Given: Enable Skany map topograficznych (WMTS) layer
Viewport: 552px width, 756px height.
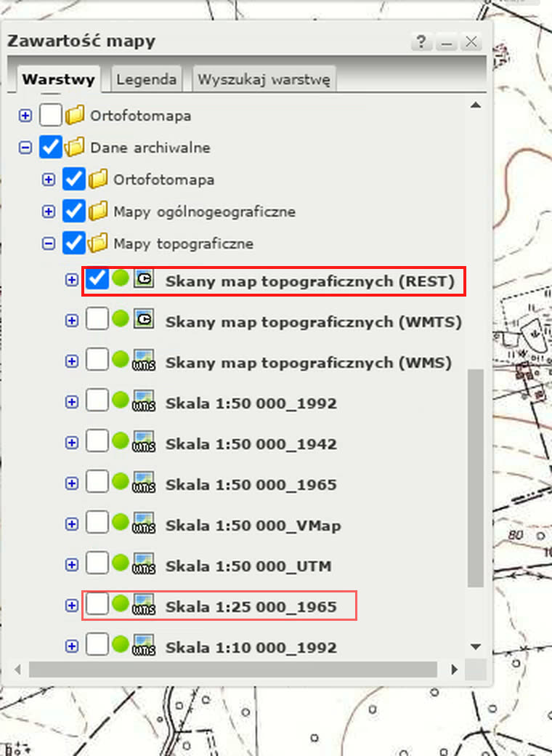Looking at the screenshot, I should 97,319.
